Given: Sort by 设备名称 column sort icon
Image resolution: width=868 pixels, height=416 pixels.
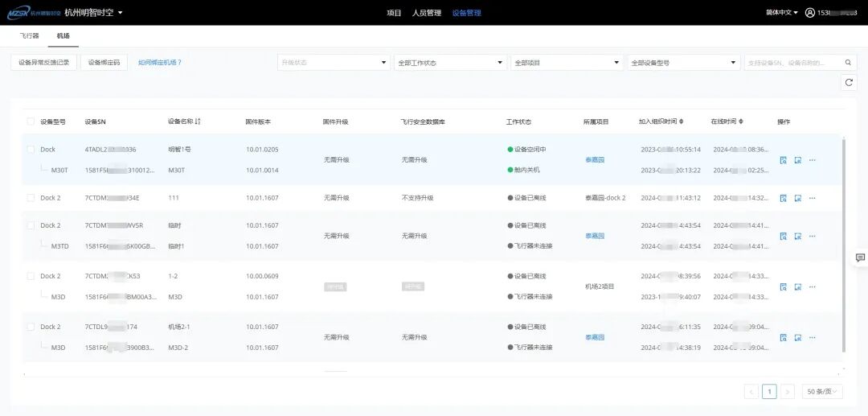Looking at the screenshot, I should pos(198,122).
